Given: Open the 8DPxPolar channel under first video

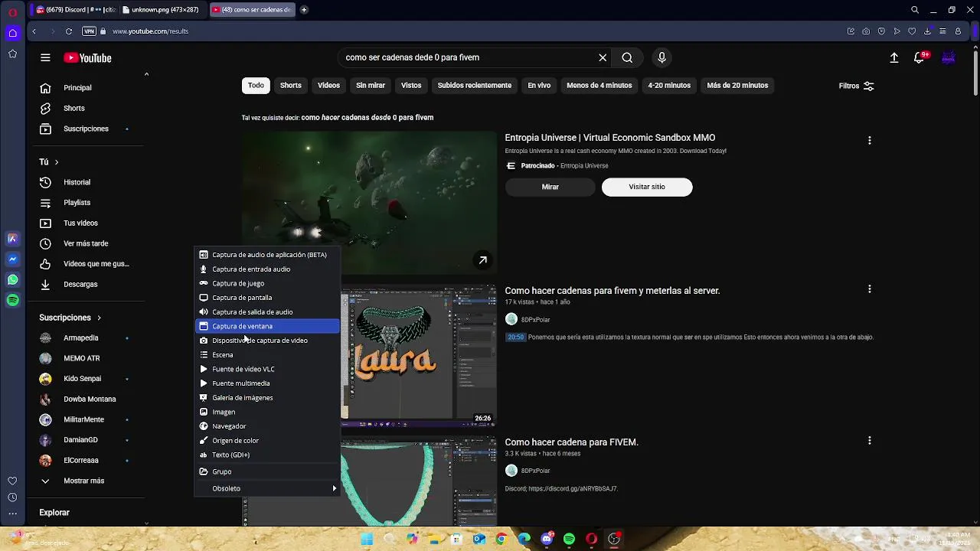Looking at the screenshot, I should point(535,320).
